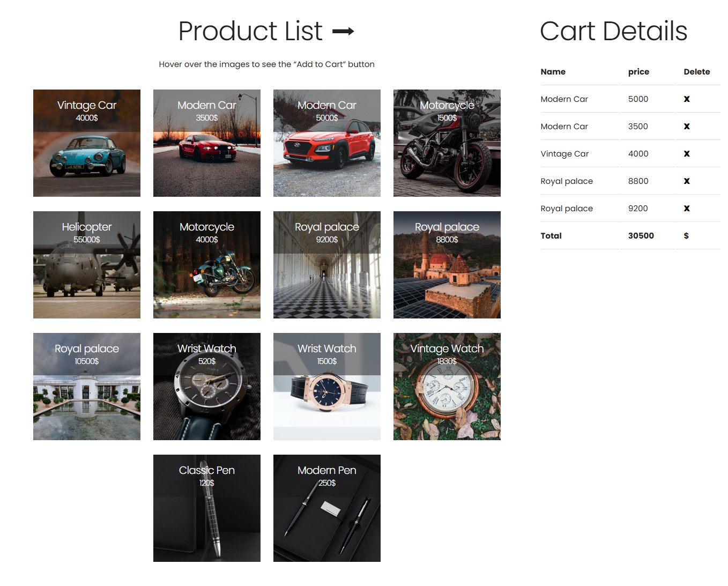Click the 4000$ Motorcycle thumbnail

[206, 264]
